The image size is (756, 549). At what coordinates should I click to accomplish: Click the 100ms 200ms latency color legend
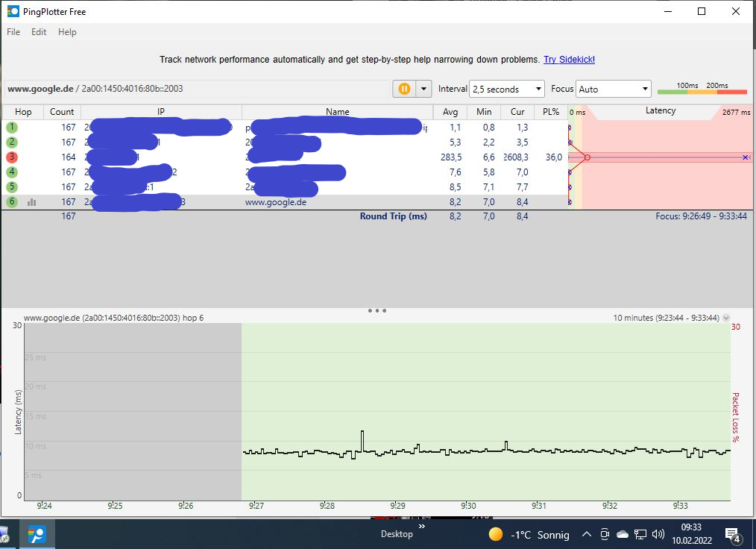coord(702,88)
